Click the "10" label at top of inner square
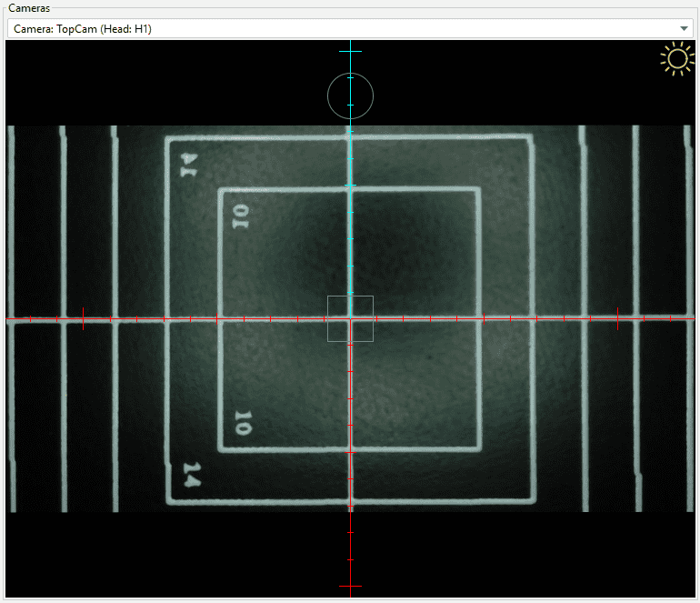Image resolution: width=700 pixels, height=603 pixels. tap(240, 216)
